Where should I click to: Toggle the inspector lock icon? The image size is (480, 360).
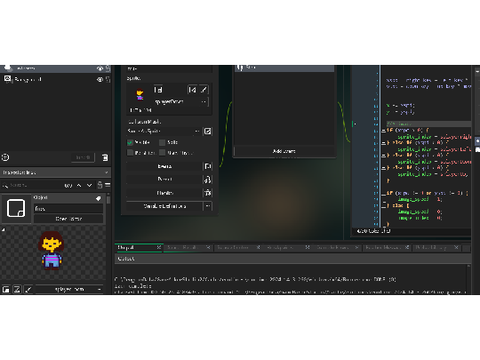(100, 185)
